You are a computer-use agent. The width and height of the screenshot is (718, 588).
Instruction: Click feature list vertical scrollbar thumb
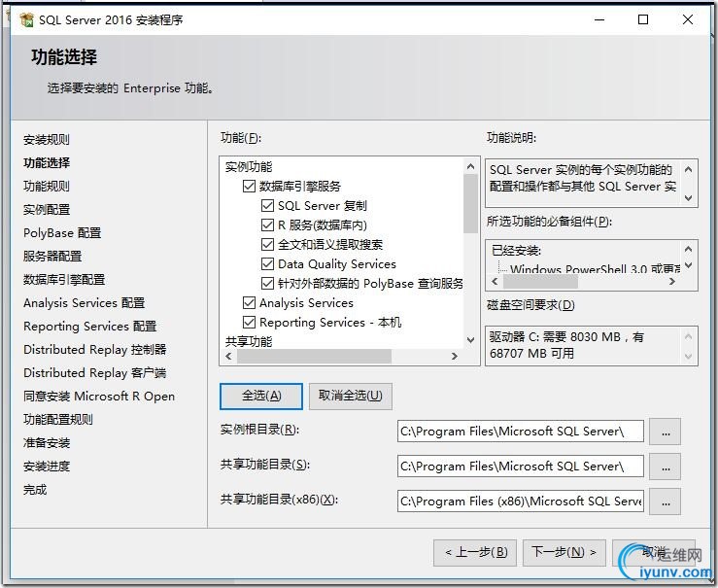[x=470, y=204]
